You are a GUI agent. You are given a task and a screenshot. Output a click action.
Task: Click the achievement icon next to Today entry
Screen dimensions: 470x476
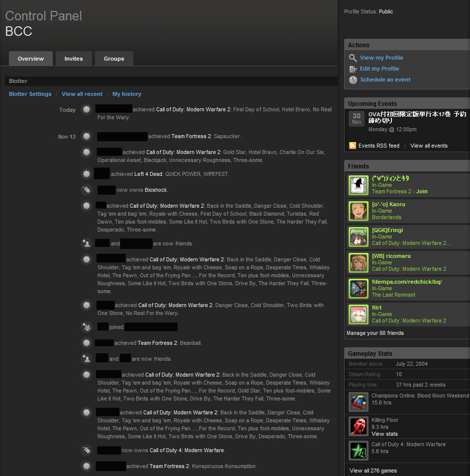[x=87, y=109]
